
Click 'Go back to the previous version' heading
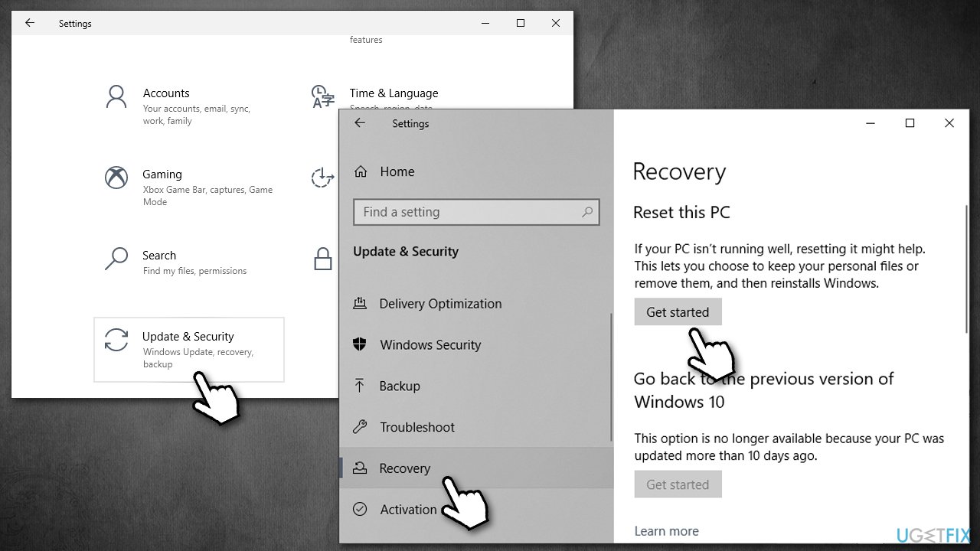coord(763,390)
